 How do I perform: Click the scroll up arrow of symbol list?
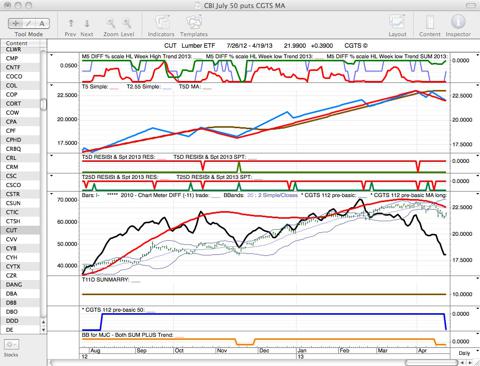tap(43, 322)
